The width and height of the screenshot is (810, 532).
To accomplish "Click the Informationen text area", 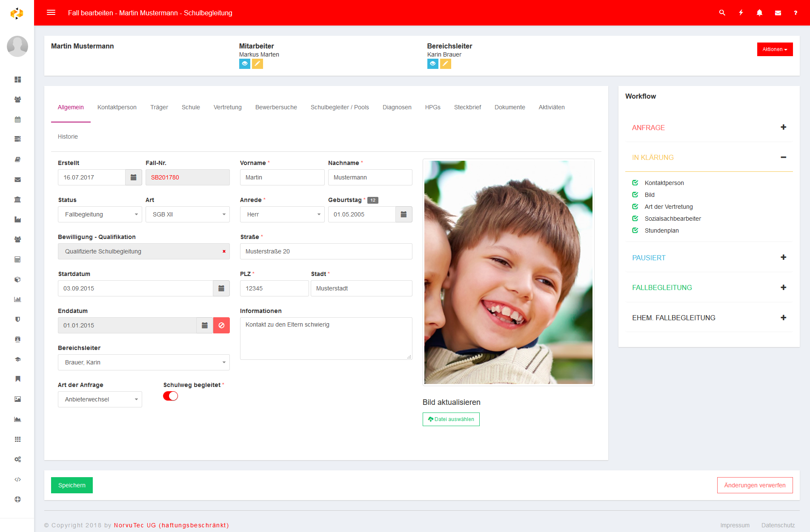I will tap(326, 338).
